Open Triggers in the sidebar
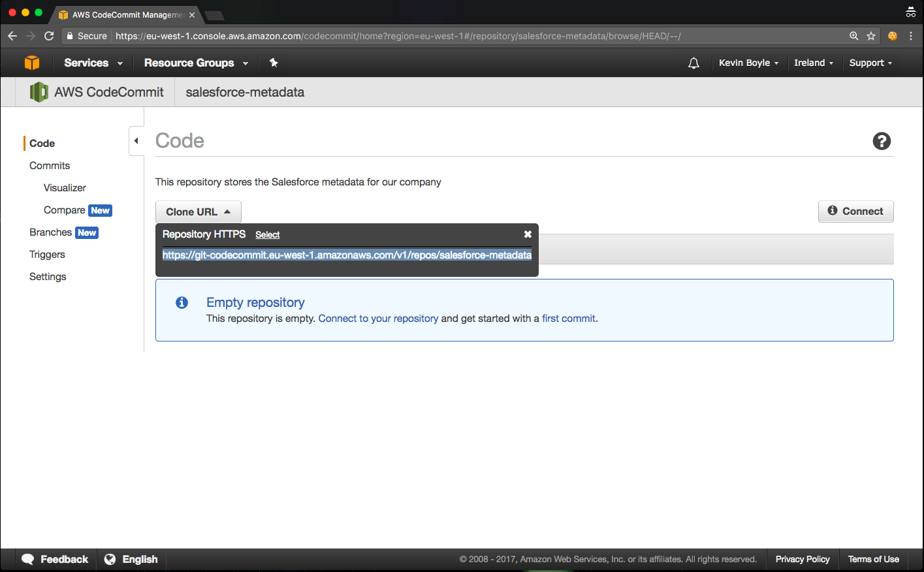Viewport: 924px width, 572px height. 47,254
